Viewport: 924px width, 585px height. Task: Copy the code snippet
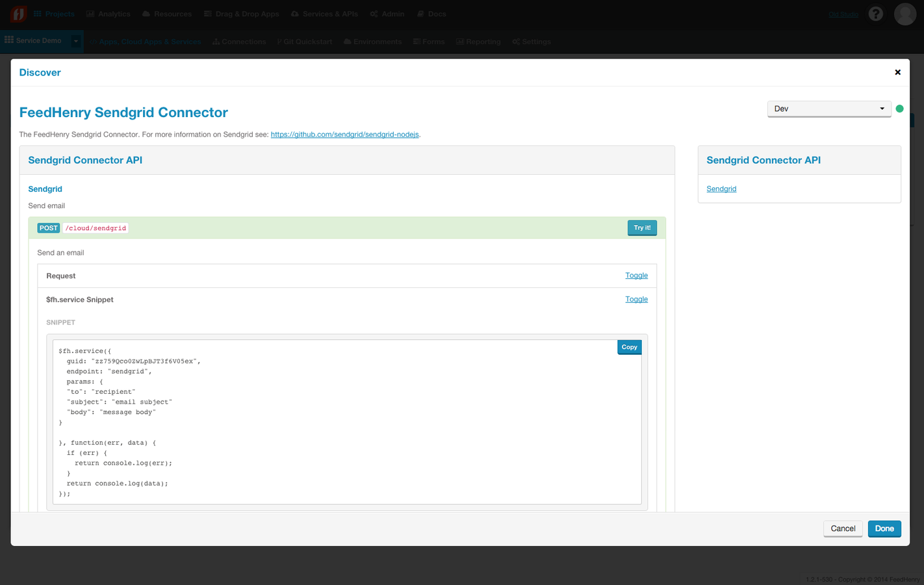629,347
